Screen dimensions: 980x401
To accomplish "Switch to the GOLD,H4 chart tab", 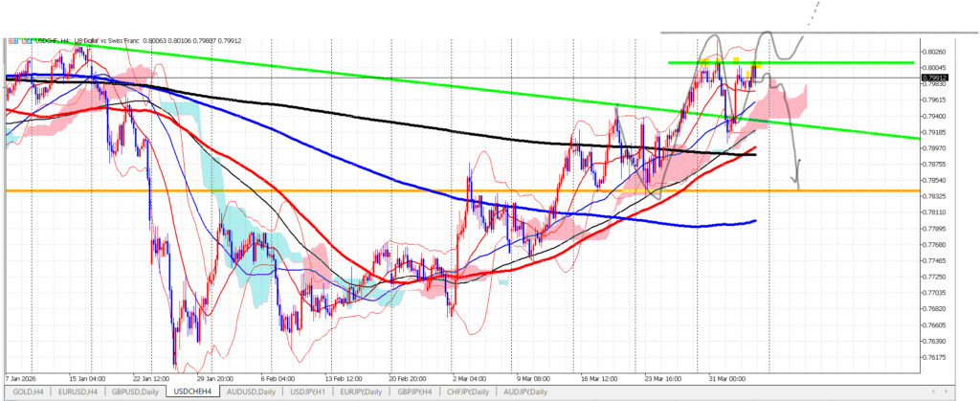I will [28, 391].
